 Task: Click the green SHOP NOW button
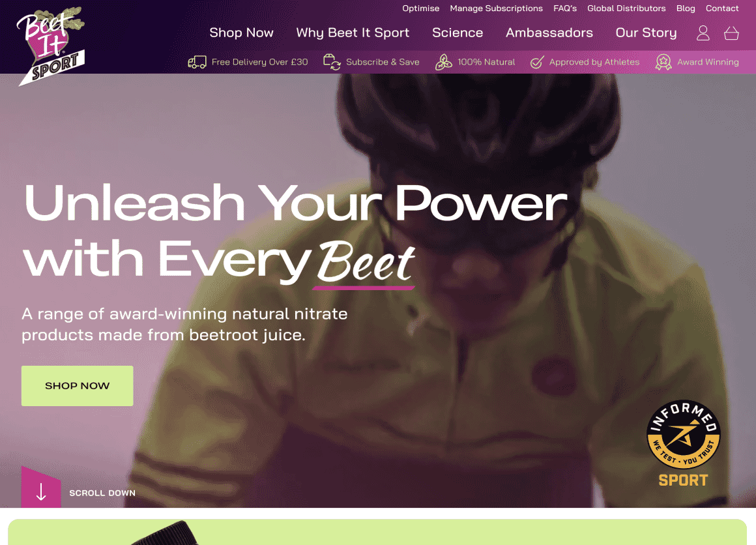pyautogui.click(x=77, y=386)
